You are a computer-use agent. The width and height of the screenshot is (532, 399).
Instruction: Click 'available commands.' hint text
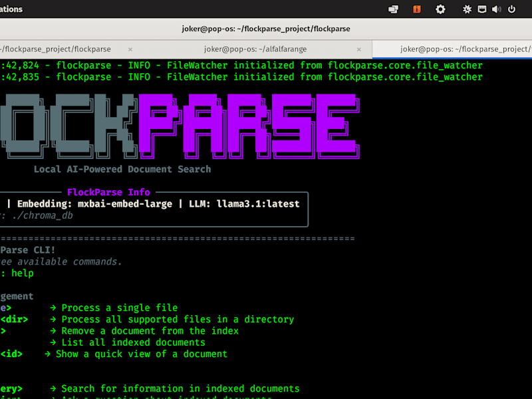tap(70, 261)
